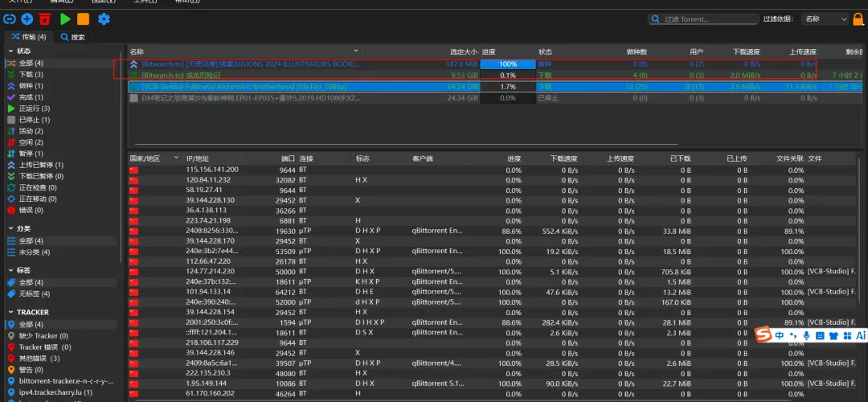Filter by 做种 (1) status

click(61, 86)
